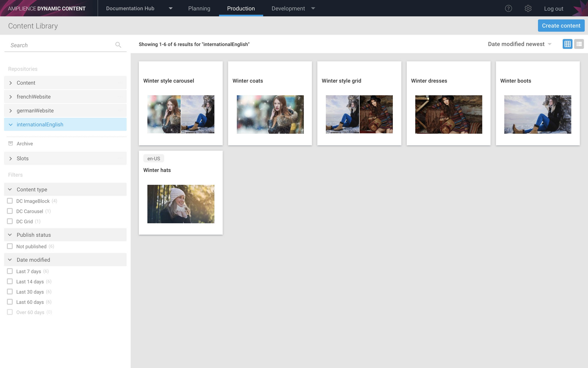Viewport: 588px width, 368px height.
Task: Check the Not published filter
Action: coord(10,246)
